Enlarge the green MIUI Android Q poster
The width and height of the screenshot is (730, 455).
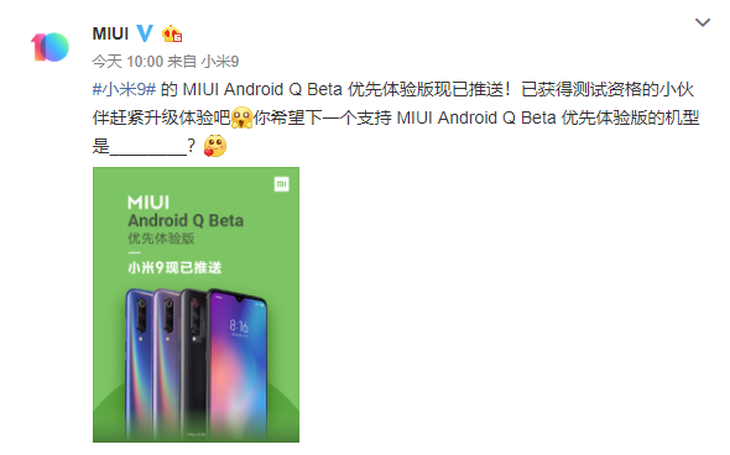click(x=196, y=305)
